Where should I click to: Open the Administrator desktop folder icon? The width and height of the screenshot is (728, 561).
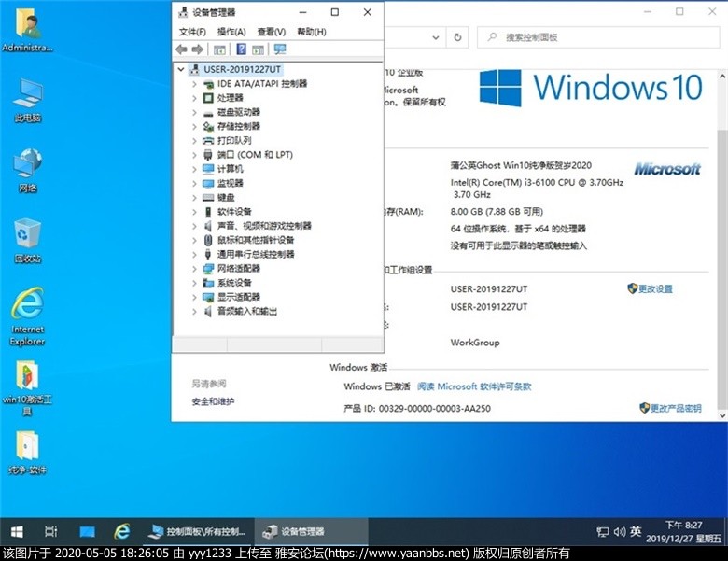27,30
